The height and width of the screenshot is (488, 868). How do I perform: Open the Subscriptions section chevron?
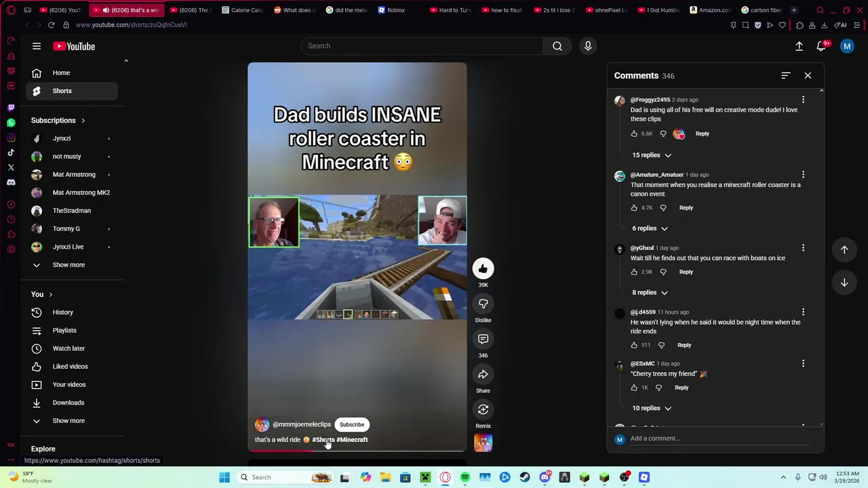(x=83, y=121)
